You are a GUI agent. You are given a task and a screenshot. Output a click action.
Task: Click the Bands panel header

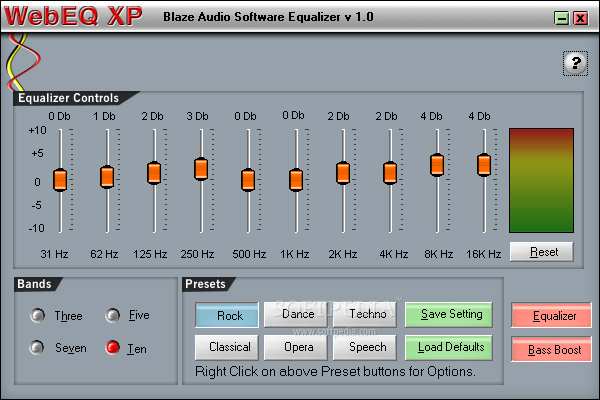(x=34, y=284)
